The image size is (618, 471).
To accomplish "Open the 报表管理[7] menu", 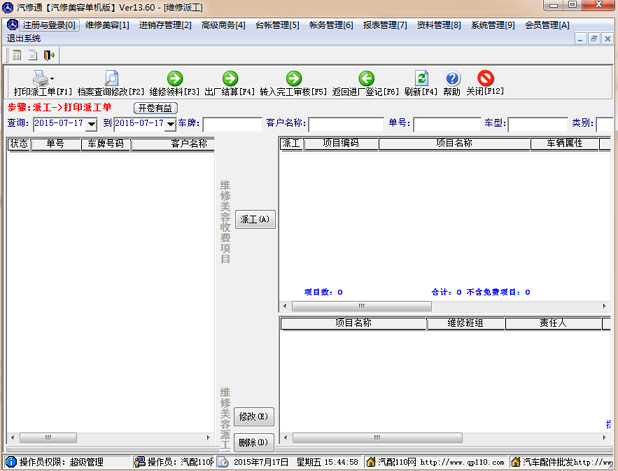I will pos(385,25).
